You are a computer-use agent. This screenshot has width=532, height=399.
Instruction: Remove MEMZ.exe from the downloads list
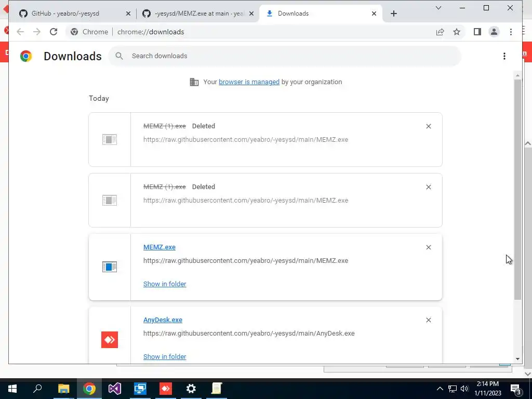pyautogui.click(x=429, y=247)
